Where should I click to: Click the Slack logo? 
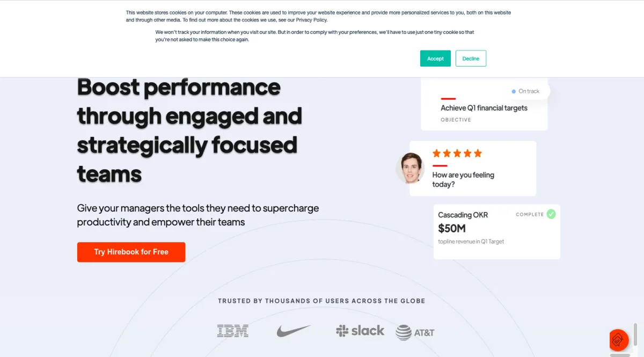[360, 331]
